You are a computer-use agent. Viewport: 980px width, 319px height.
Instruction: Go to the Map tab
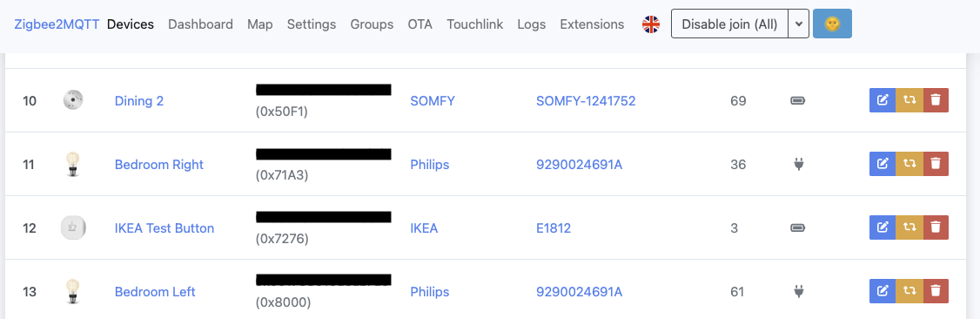point(260,24)
